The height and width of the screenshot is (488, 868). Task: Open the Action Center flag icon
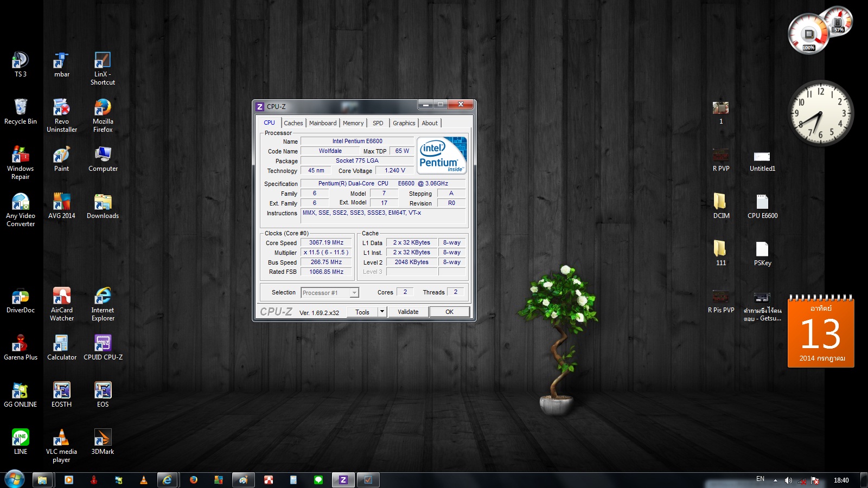[x=815, y=480]
